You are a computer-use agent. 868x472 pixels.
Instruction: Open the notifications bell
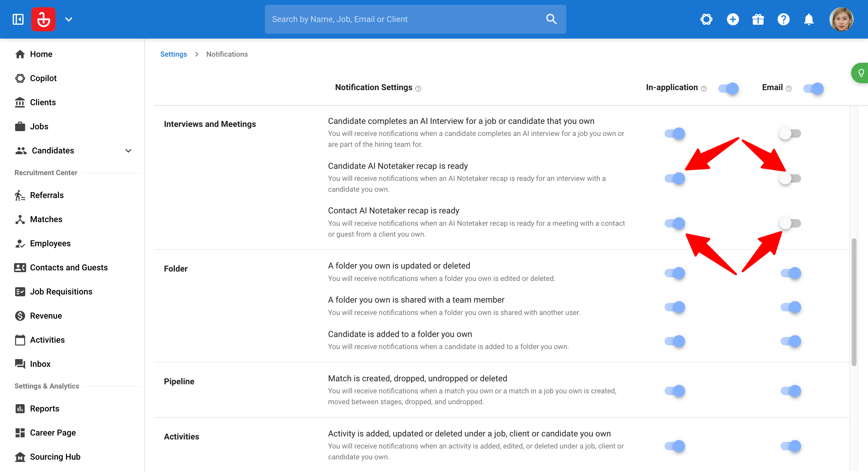point(809,19)
